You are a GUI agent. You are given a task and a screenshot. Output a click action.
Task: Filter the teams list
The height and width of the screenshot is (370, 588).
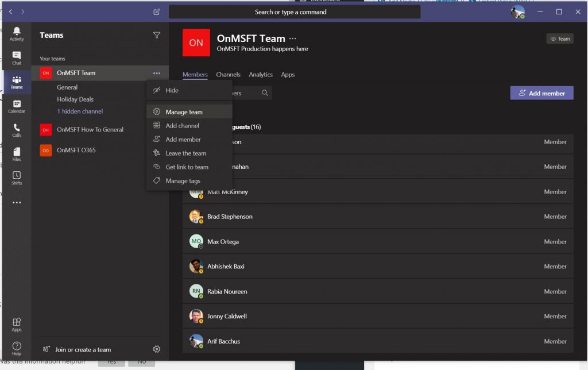(x=156, y=35)
